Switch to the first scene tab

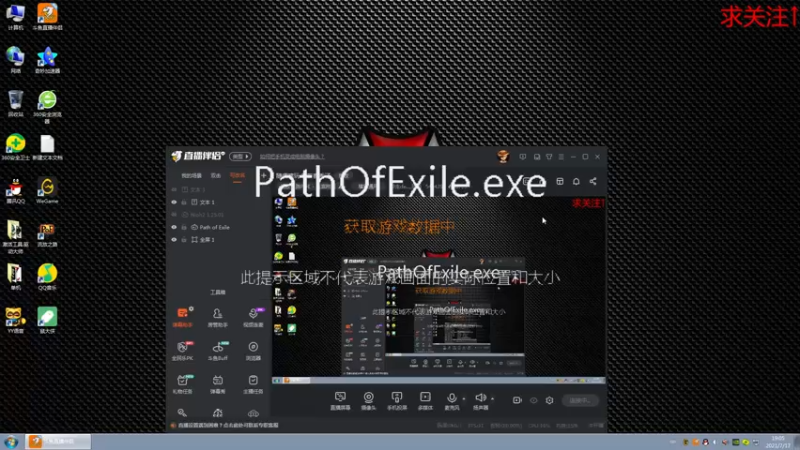point(192,176)
